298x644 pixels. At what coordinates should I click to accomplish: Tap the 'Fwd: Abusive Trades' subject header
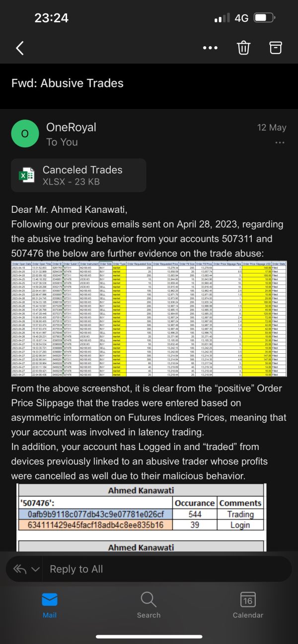(68, 83)
